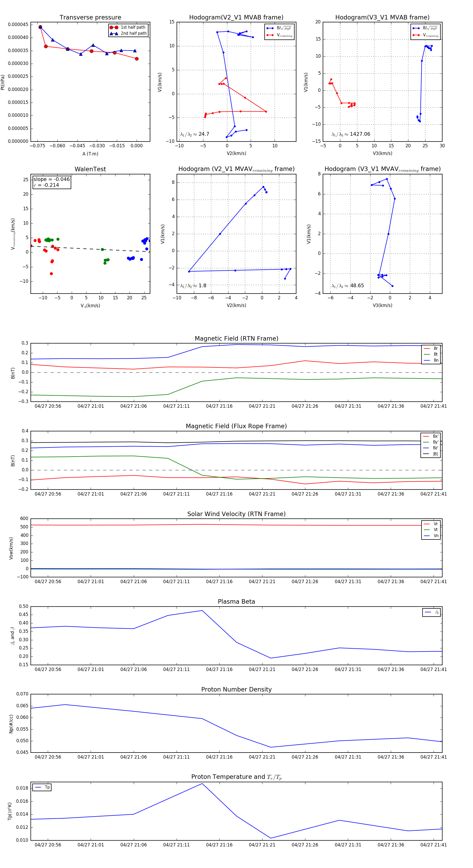473x868 pixels.
Task: Click the 'WalenTest' plot title
Action: (90, 169)
